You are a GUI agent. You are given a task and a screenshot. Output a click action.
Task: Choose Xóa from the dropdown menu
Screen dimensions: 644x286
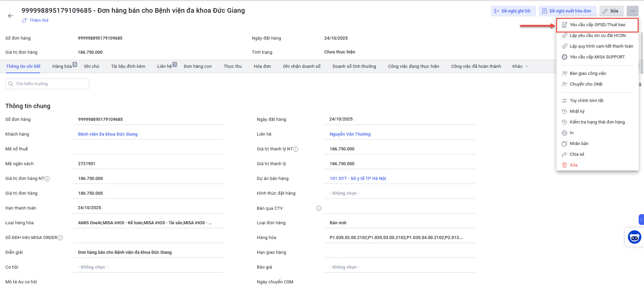[573, 165]
